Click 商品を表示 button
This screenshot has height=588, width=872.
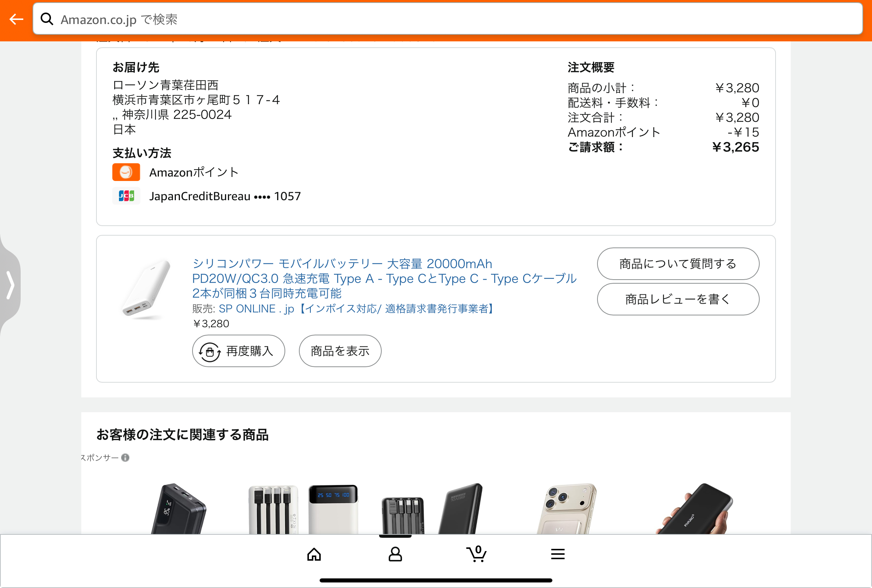(x=340, y=351)
